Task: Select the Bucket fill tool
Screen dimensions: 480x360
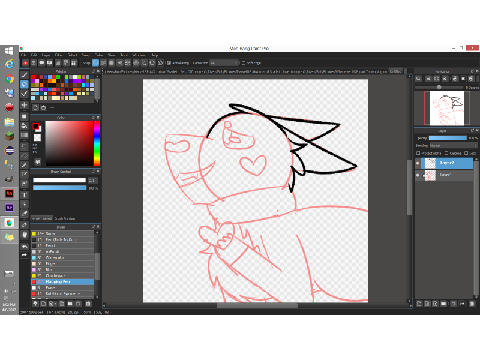Action: pos(24,126)
